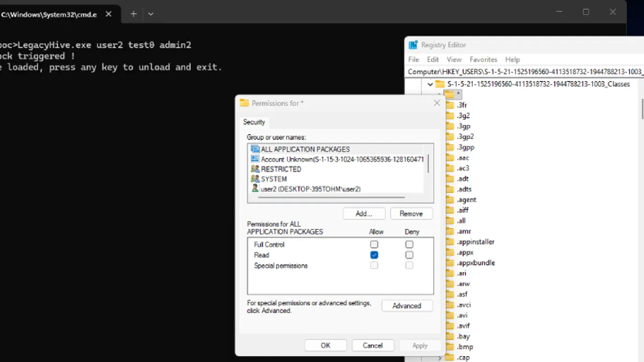The height and width of the screenshot is (362, 644).
Task: Click the ALL APPLICATION PACKAGES group icon
Action: pos(255,149)
